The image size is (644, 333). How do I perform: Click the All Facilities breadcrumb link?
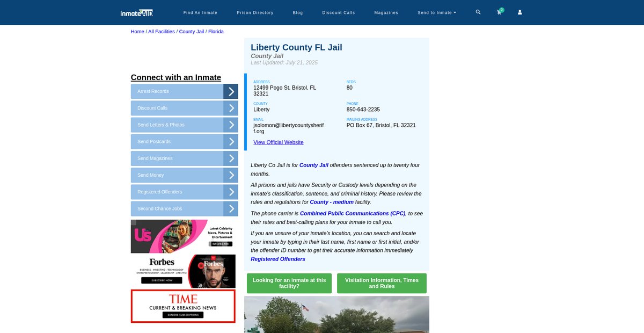[x=162, y=32]
